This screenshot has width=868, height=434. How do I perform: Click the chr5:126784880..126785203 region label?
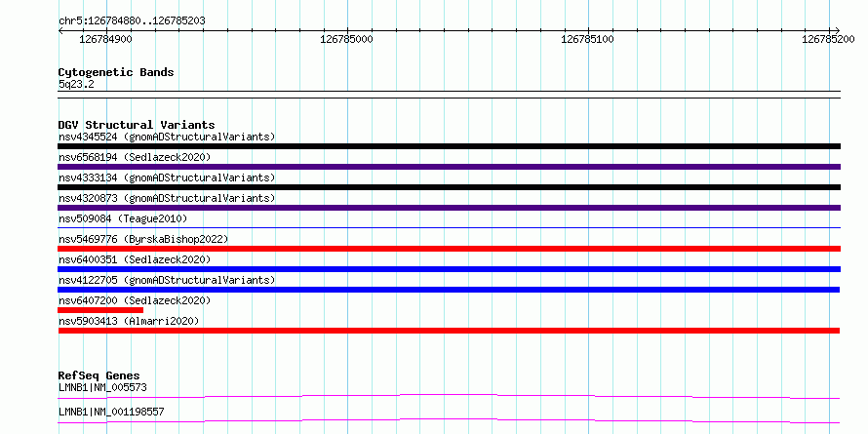point(132,20)
